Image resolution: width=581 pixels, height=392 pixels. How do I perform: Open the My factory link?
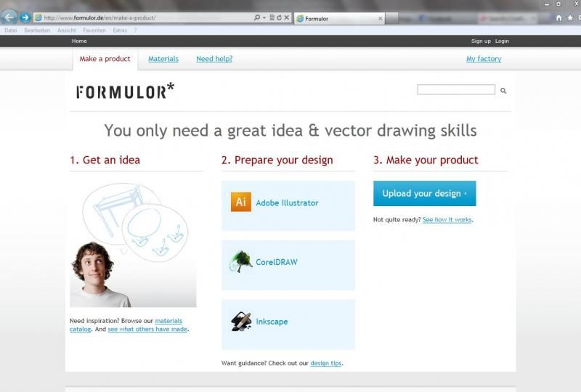click(484, 59)
